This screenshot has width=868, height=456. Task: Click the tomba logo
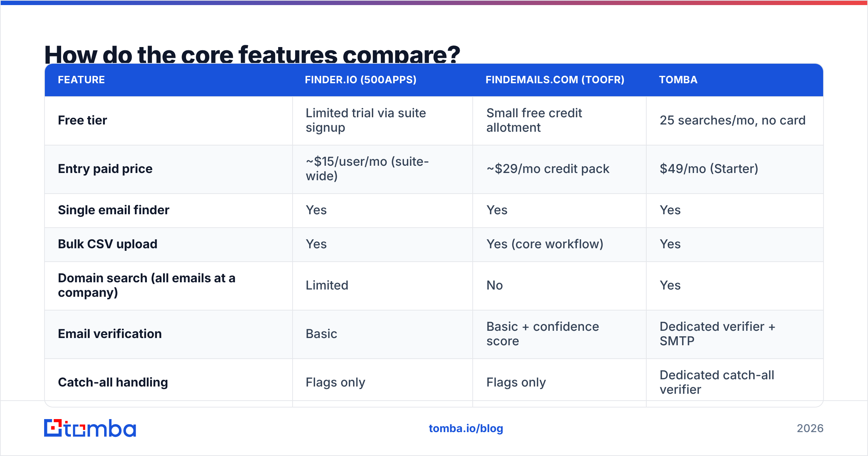coord(90,428)
